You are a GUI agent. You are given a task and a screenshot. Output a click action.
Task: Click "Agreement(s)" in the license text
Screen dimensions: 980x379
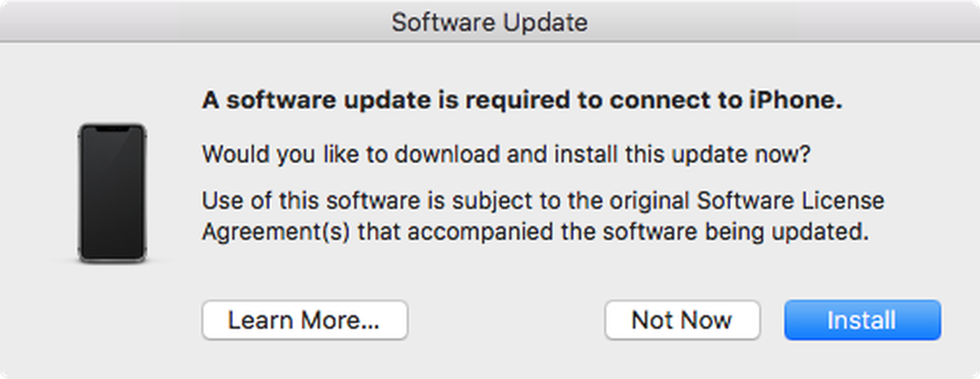[276, 231]
